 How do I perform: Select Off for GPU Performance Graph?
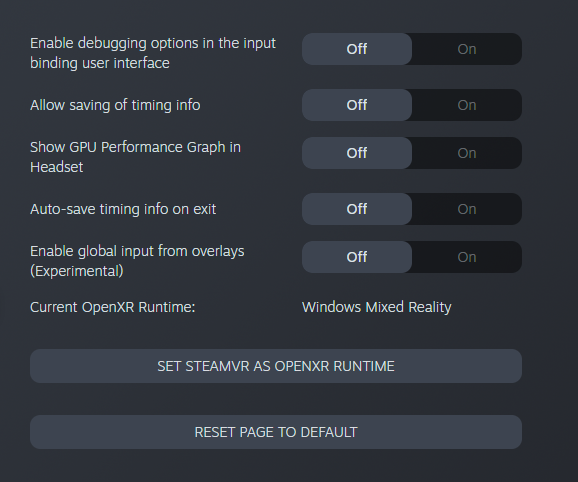357,153
